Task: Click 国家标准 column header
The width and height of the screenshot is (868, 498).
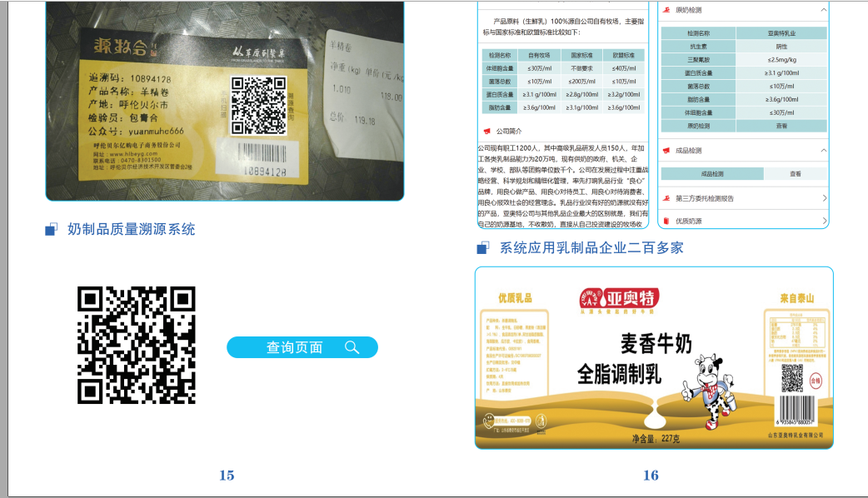Action: coord(581,55)
